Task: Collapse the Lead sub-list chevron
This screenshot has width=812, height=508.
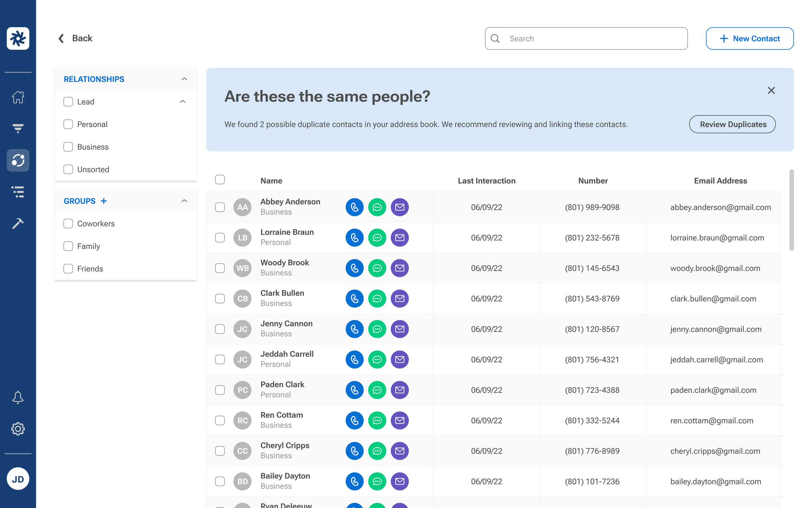Action: coord(183,101)
